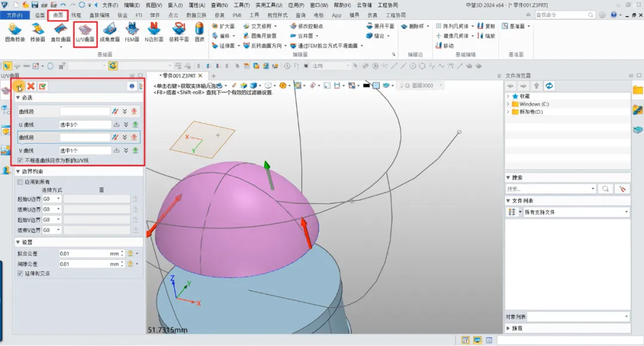Image resolution: width=644 pixels, height=346 pixels.
Task: Enable the 应用到所有 checkbox
Action: pyautogui.click(x=20, y=182)
